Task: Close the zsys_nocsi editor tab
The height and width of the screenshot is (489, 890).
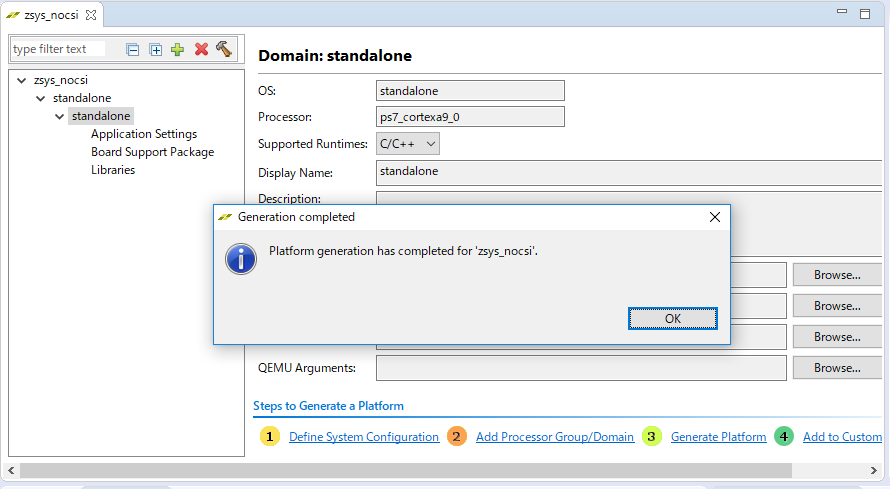Action: pyautogui.click(x=92, y=15)
